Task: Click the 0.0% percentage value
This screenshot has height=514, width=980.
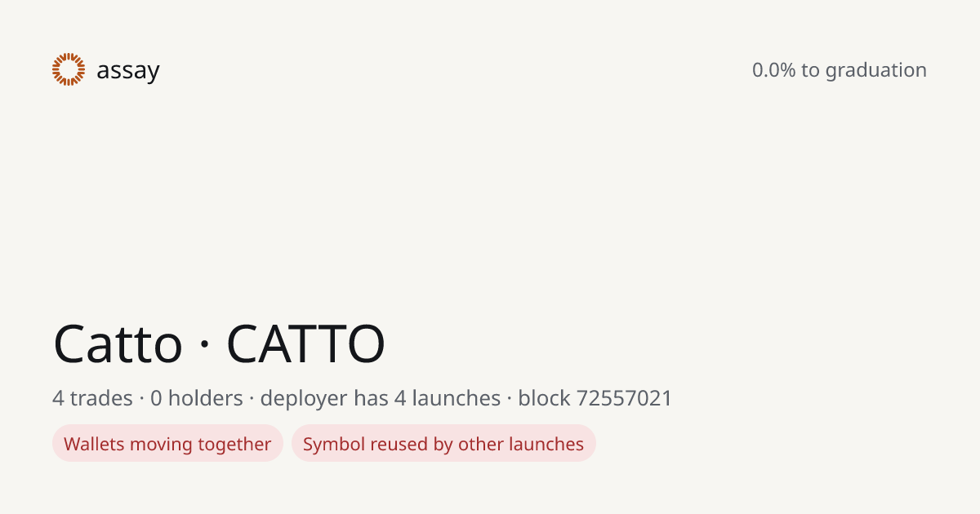Action: pyautogui.click(x=773, y=70)
